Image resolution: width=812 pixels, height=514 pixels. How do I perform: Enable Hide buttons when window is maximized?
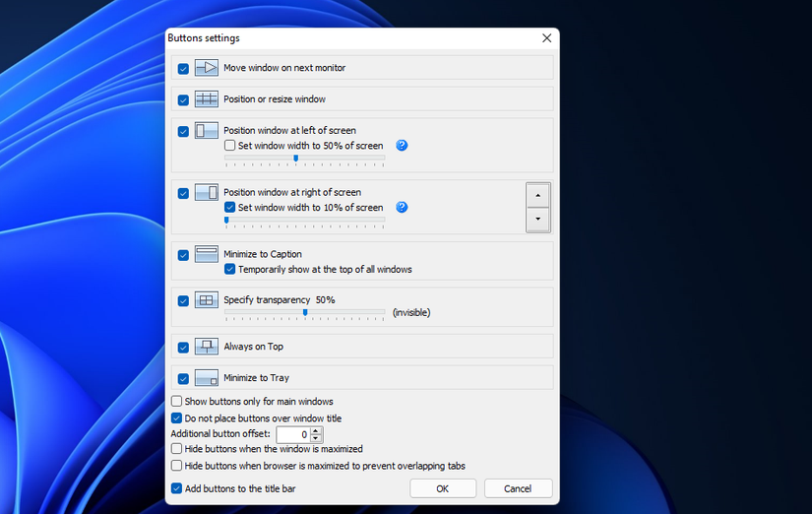coord(176,449)
